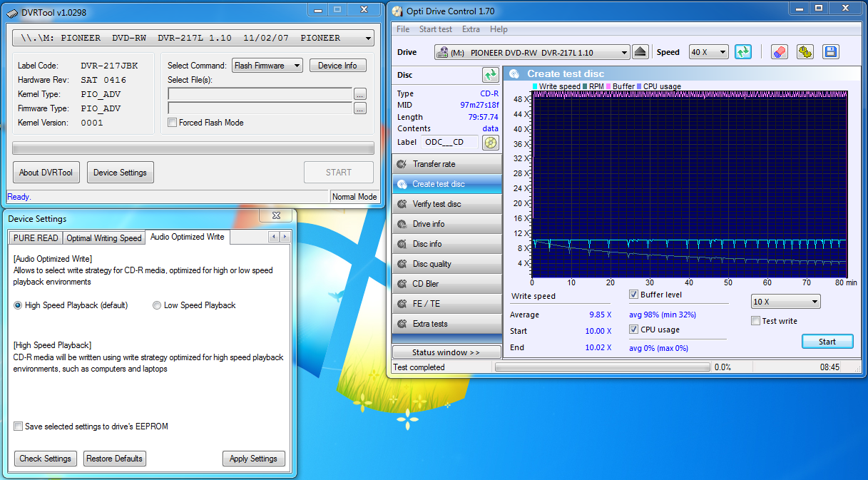Image resolution: width=868 pixels, height=480 pixels.
Task: Click the About DVRTool button
Action: (46, 173)
